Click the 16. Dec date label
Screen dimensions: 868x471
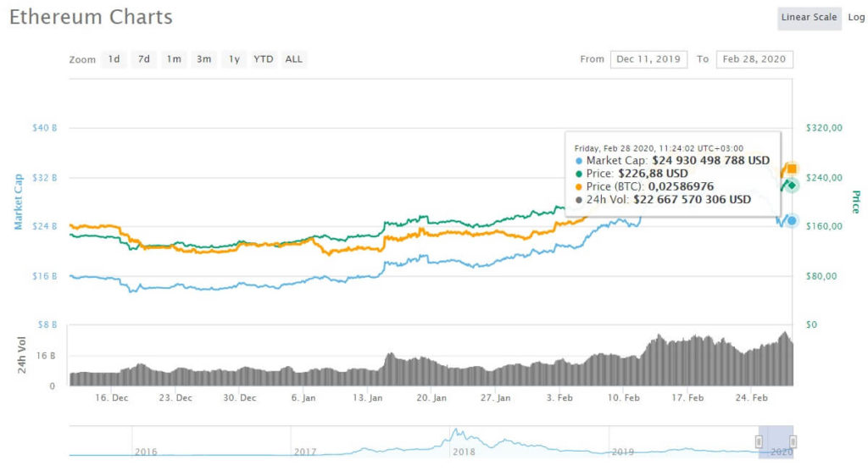click(112, 397)
